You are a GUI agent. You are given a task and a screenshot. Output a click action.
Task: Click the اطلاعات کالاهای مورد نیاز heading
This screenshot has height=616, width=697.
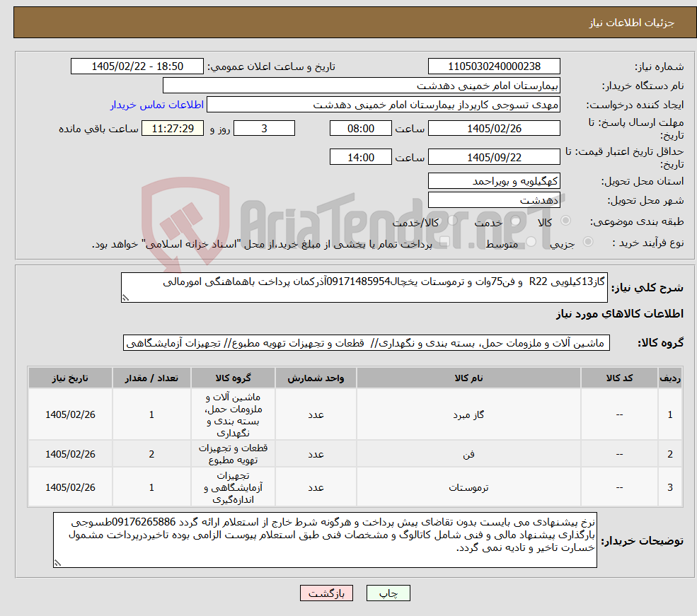pos(620,313)
